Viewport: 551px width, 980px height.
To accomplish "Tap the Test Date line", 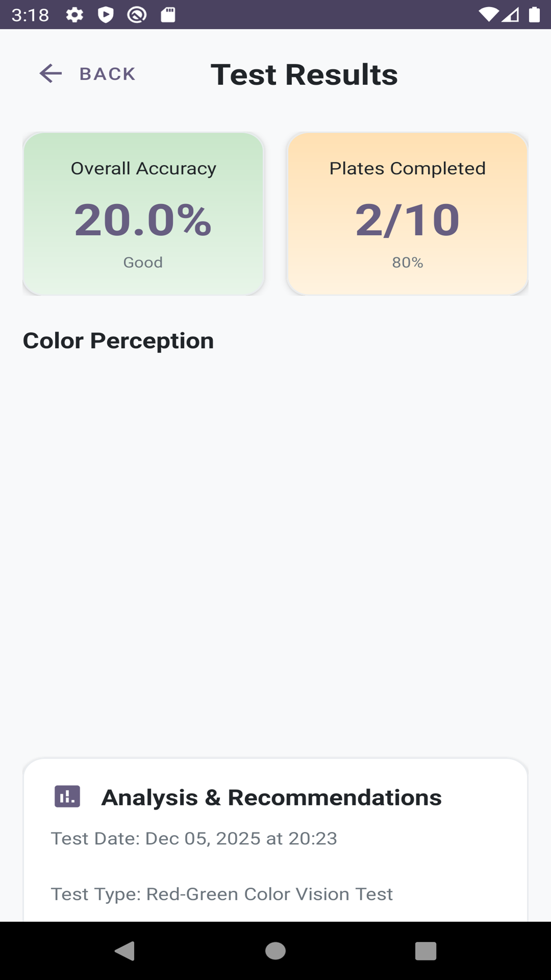I will pyautogui.click(x=194, y=838).
